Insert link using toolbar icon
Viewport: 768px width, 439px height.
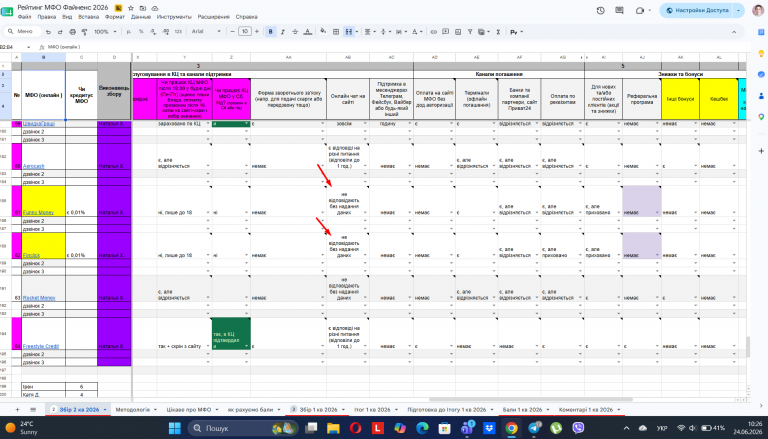[x=433, y=32]
